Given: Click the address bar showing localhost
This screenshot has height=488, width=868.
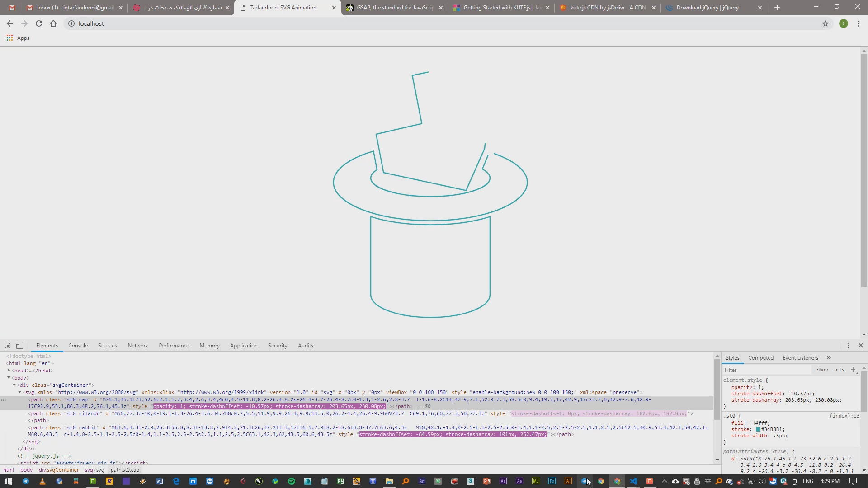Looking at the screenshot, I should (x=443, y=23).
